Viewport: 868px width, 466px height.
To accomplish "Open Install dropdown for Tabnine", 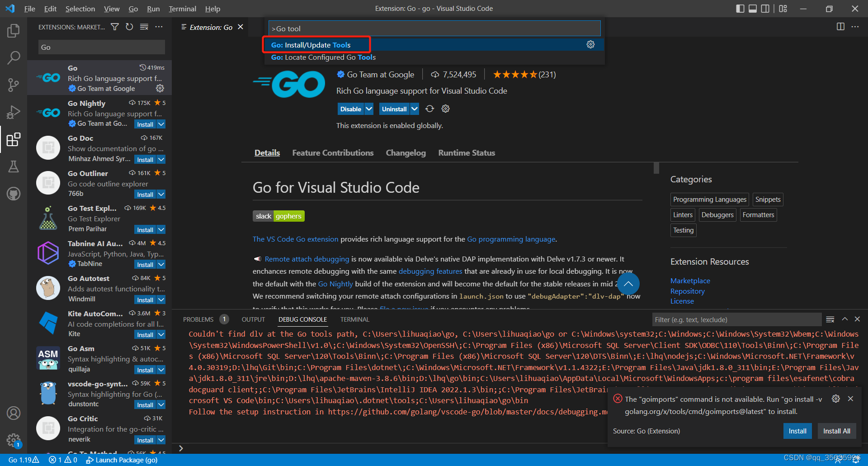I will pos(161,264).
